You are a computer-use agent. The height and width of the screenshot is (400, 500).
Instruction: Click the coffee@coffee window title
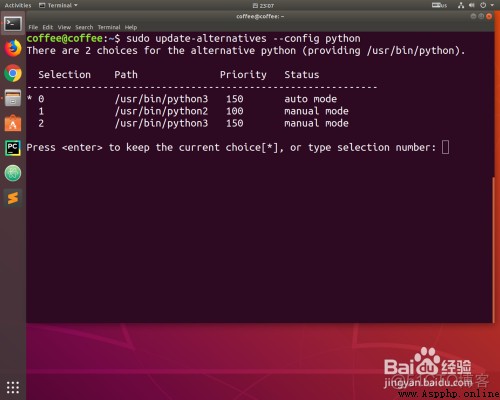tap(260, 16)
